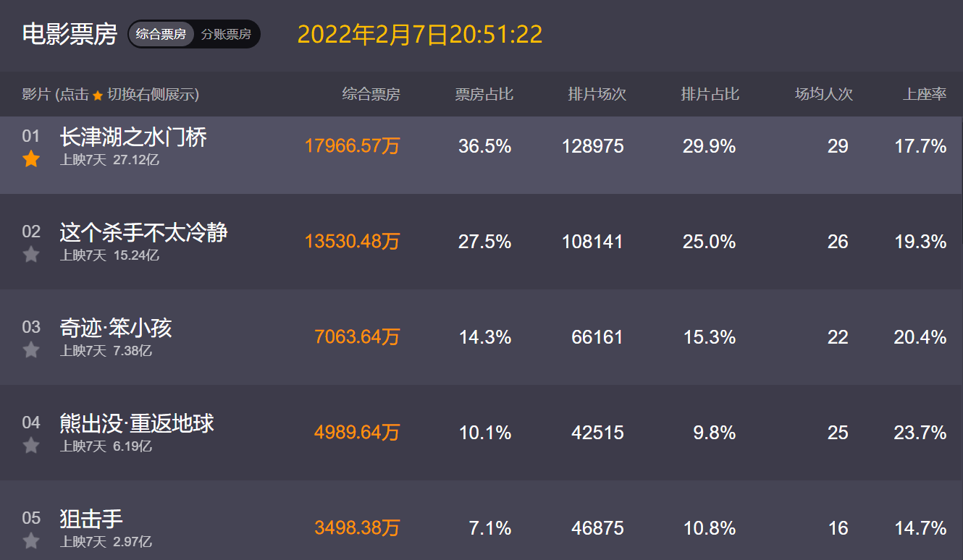Click box office value 13530.48万
This screenshot has height=560, width=963.
pos(352,242)
